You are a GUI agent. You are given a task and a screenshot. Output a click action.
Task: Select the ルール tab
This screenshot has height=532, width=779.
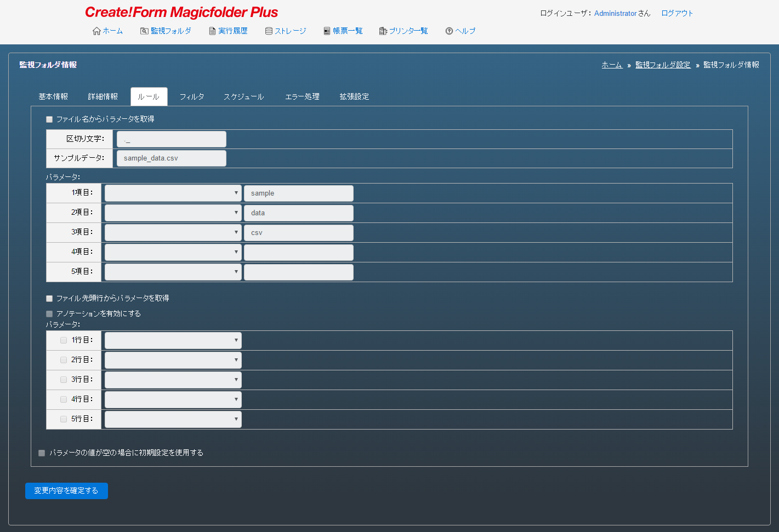point(149,96)
